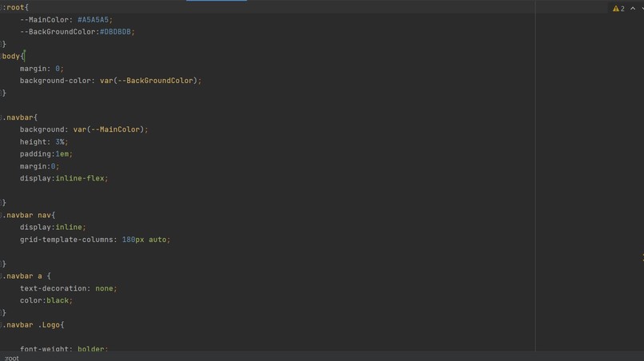Click the height: 3% declaration

pyautogui.click(x=43, y=141)
